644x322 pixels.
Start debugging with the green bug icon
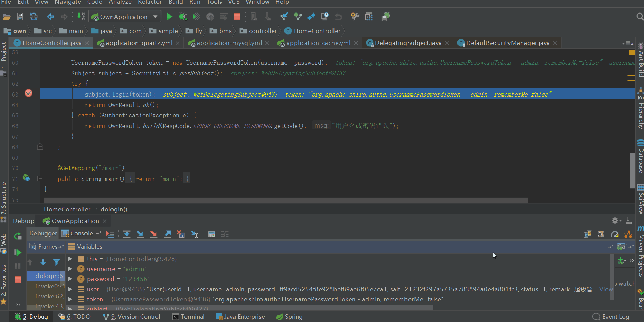point(183,17)
